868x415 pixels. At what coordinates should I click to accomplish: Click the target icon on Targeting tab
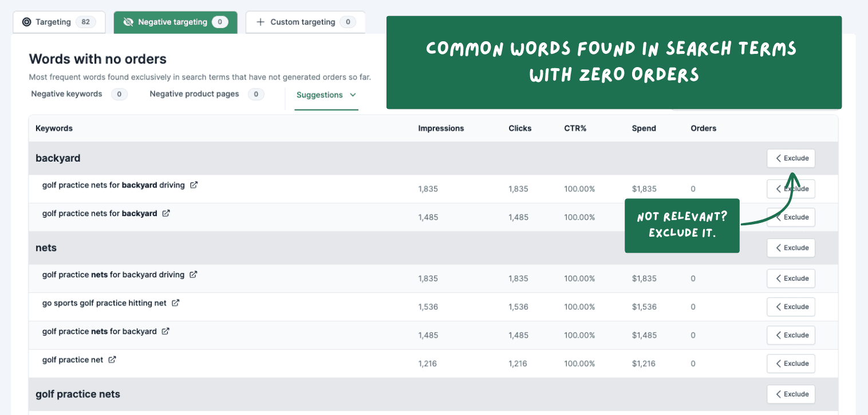tap(26, 22)
